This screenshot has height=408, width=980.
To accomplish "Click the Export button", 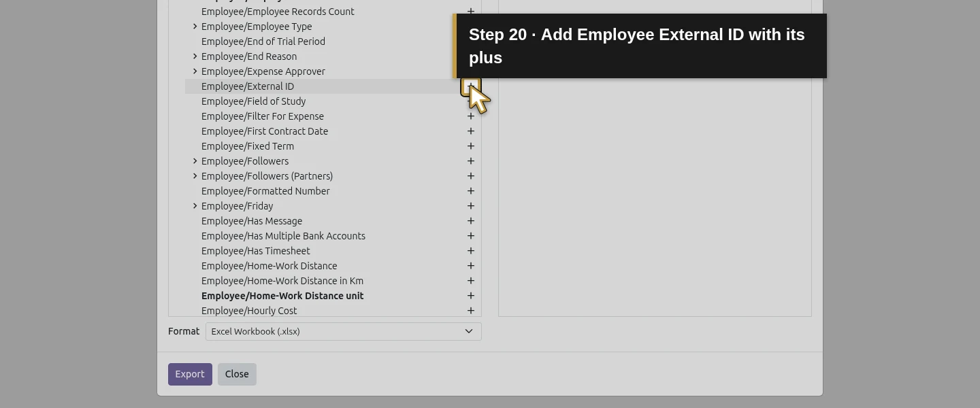I will coord(190,374).
